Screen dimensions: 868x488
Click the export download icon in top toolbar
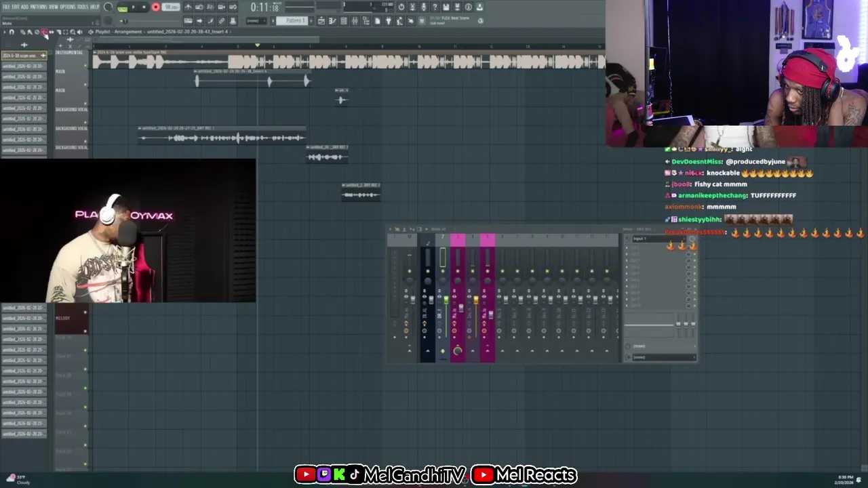coord(479,7)
